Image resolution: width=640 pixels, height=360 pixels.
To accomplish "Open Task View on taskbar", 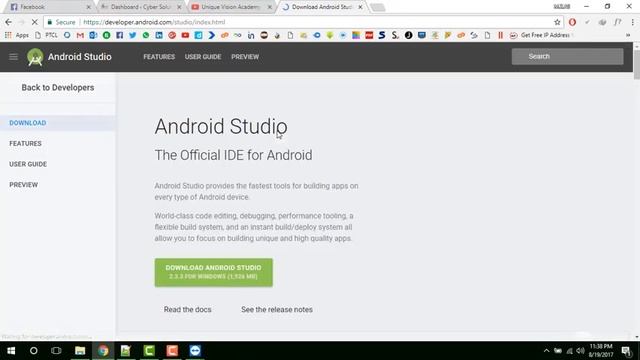I will (x=56, y=351).
